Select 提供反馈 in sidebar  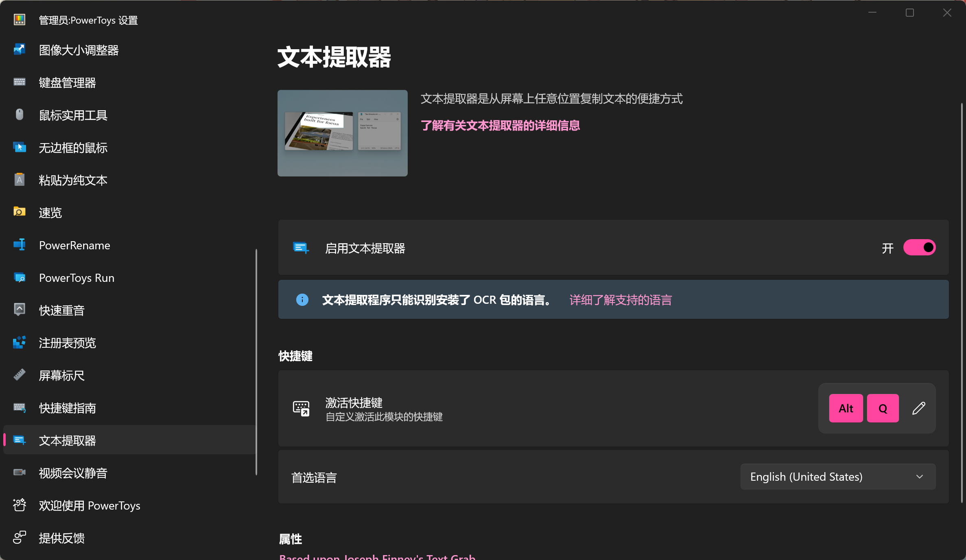[129, 538]
